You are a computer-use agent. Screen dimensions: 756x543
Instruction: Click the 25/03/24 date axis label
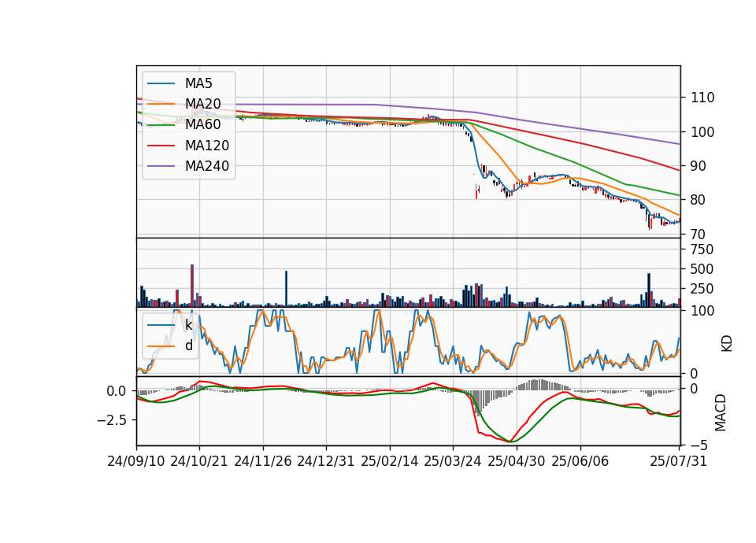[452, 461]
